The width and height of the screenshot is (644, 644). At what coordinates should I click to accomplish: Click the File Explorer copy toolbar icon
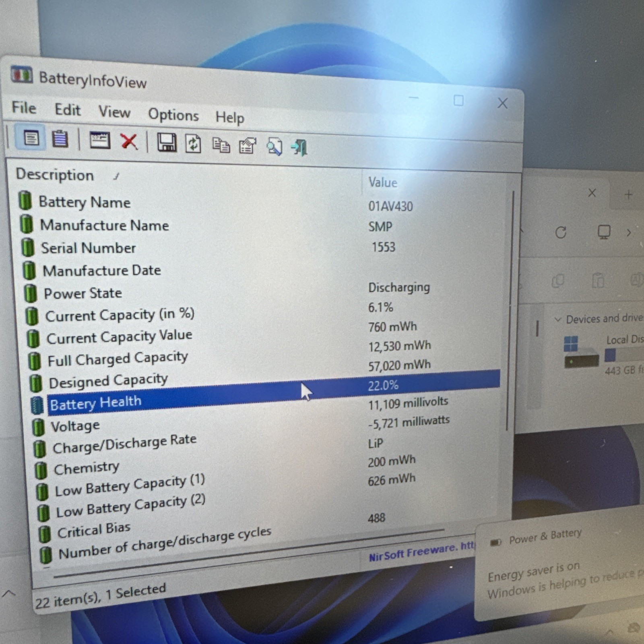pyautogui.click(x=558, y=281)
